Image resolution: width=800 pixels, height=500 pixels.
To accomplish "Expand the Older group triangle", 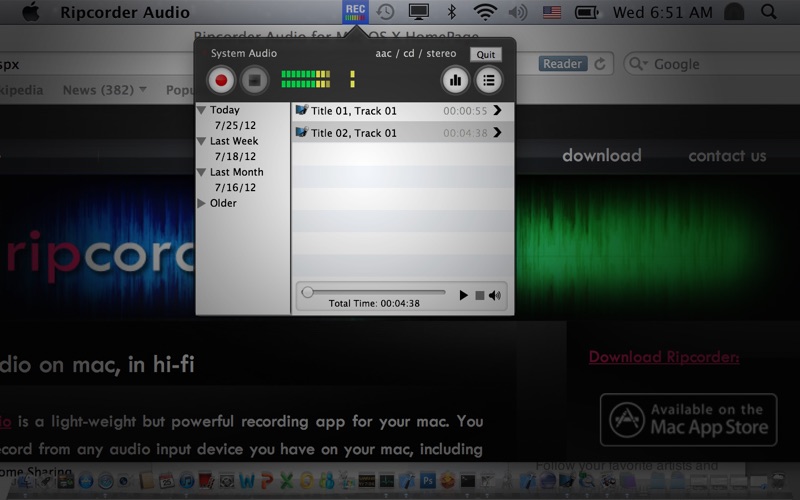I will coord(202,203).
